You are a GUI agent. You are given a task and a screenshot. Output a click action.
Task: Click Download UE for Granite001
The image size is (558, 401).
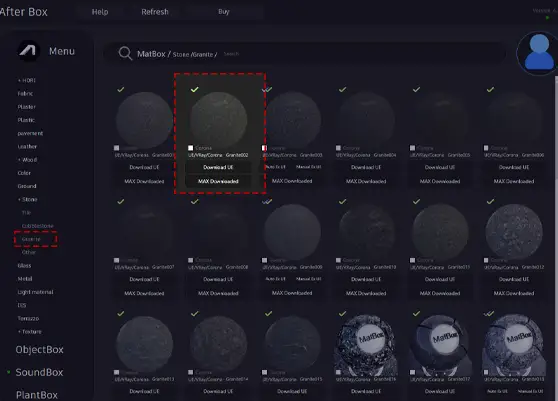click(144, 167)
